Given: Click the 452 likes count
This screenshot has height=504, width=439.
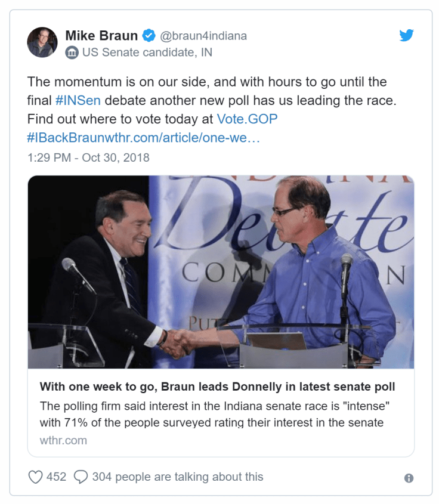Looking at the screenshot, I should [x=56, y=477].
